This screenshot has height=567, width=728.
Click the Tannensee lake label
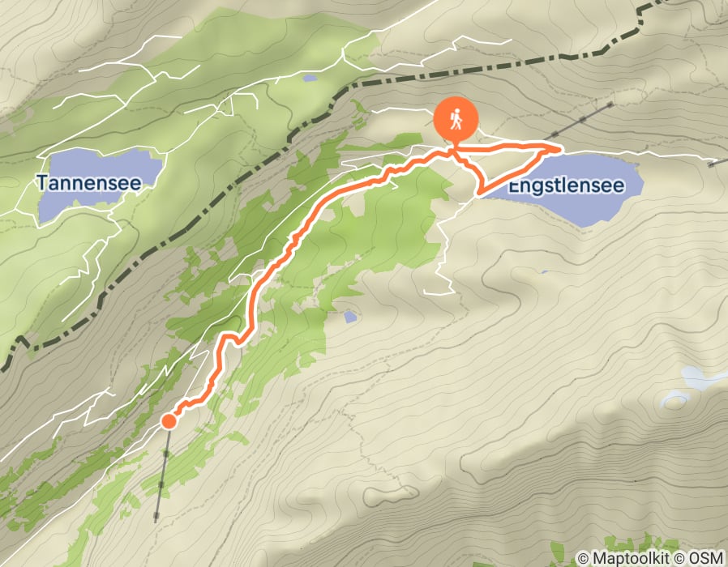[88, 183]
